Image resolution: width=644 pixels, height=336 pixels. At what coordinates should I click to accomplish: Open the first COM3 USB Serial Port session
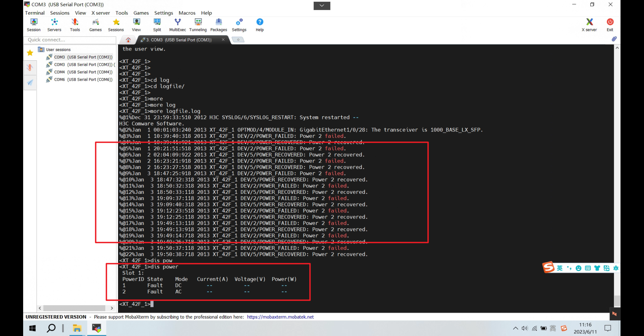(79, 57)
